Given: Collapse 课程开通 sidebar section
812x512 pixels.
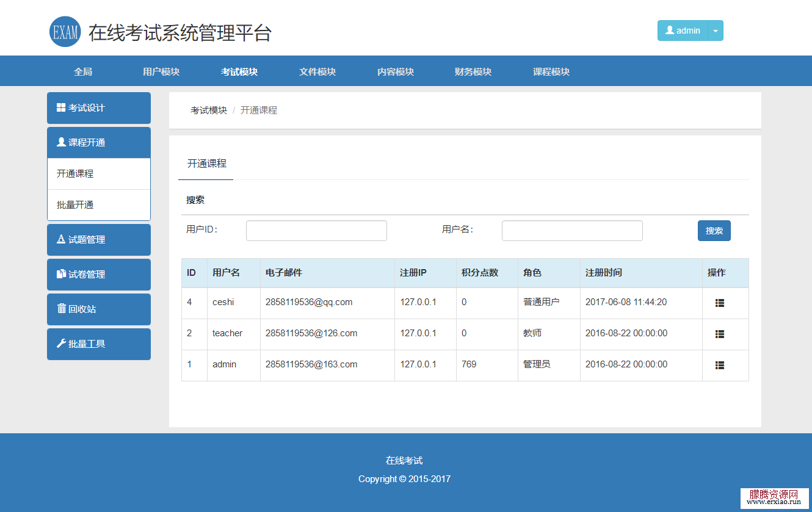Looking at the screenshot, I should click(x=99, y=143).
